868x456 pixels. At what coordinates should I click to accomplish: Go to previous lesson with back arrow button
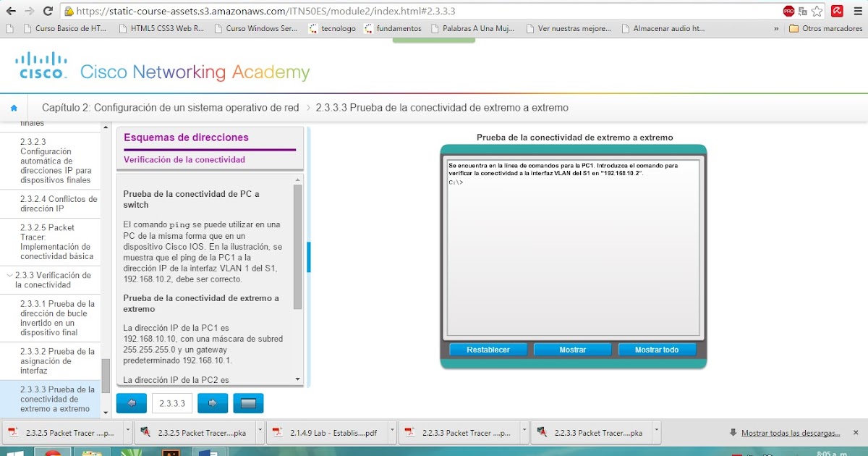(x=131, y=402)
